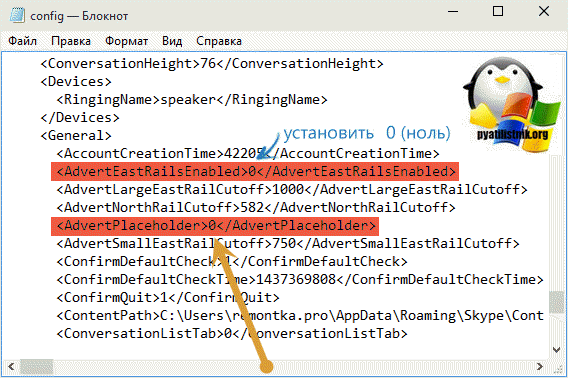Maximize the config Notepad window
This screenshot has height=378, width=568.
coord(498,11)
